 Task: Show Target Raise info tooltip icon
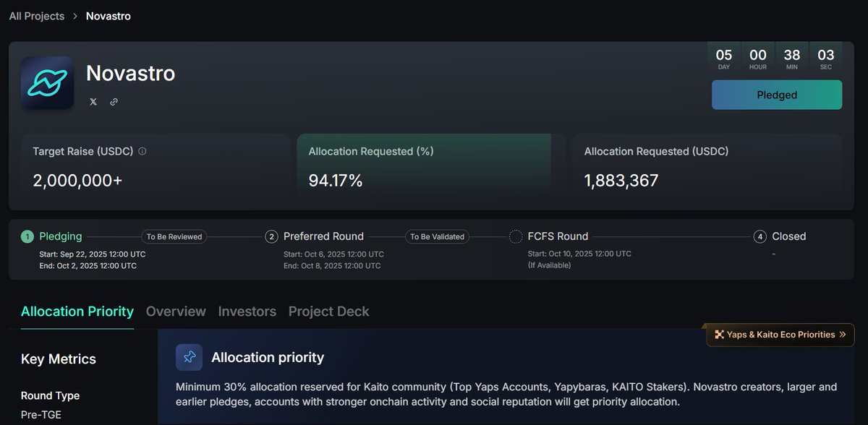click(x=142, y=152)
